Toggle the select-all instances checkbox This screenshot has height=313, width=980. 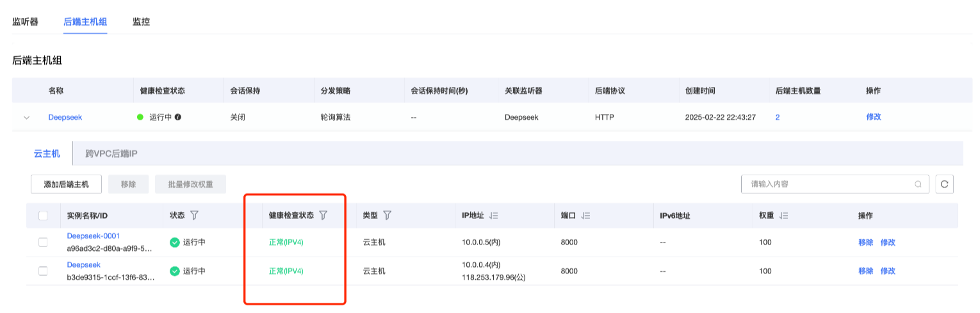[x=43, y=216]
